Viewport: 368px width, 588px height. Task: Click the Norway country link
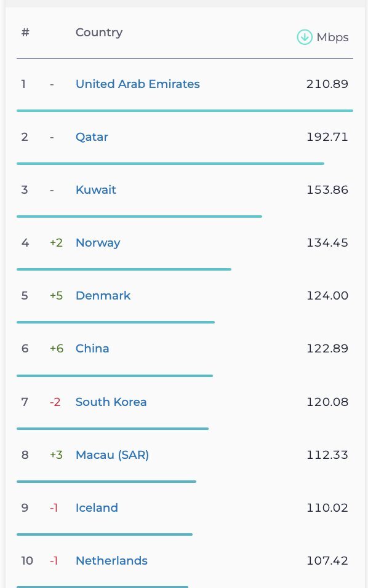click(x=97, y=243)
